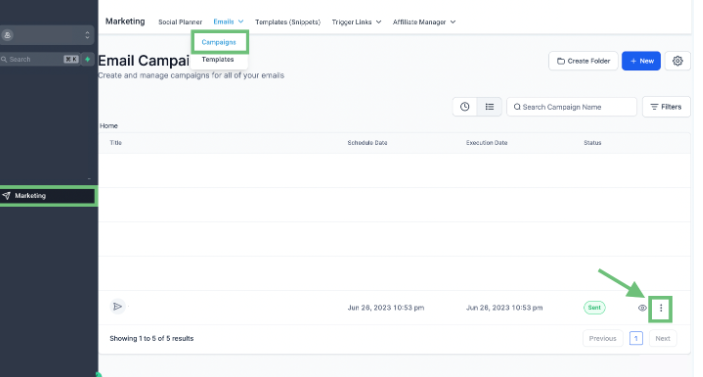Click the paper-plane icon in the campaign row

click(117, 307)
